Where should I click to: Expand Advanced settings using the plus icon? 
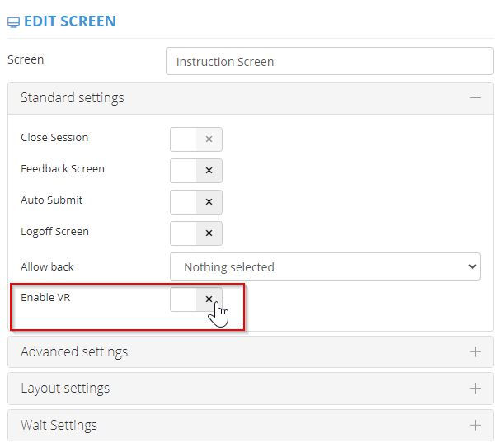(475, 352)
